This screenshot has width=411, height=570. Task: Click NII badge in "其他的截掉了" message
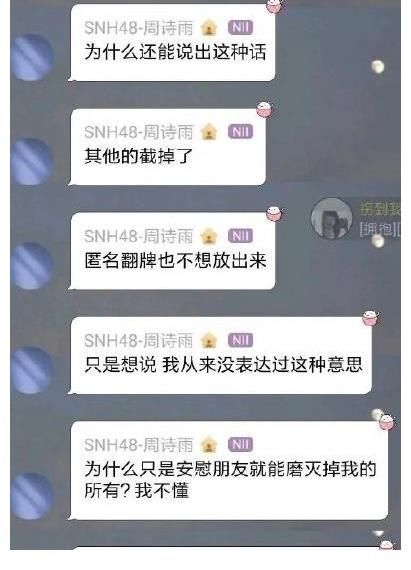[240, 132]
